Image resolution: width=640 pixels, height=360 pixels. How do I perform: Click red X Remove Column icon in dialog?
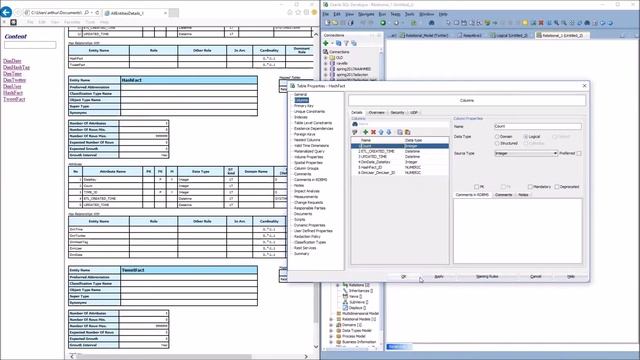pos(373,132)
